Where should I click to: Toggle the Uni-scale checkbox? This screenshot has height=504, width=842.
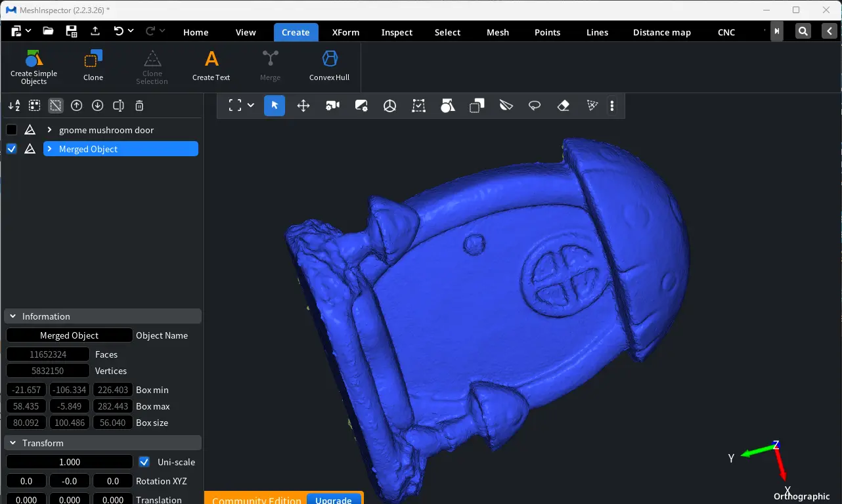pyautogui.click(x=144, y=462)
